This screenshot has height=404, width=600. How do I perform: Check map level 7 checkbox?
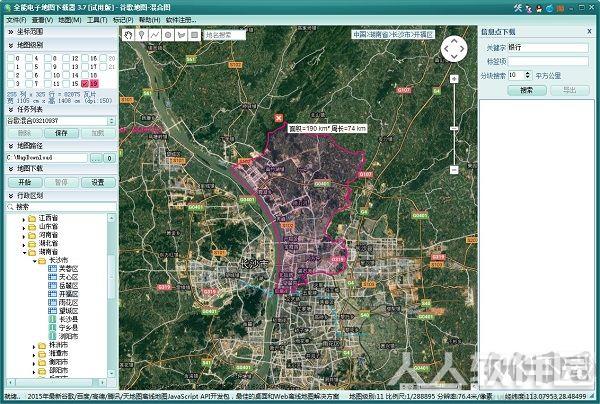[x=29, y=83]
